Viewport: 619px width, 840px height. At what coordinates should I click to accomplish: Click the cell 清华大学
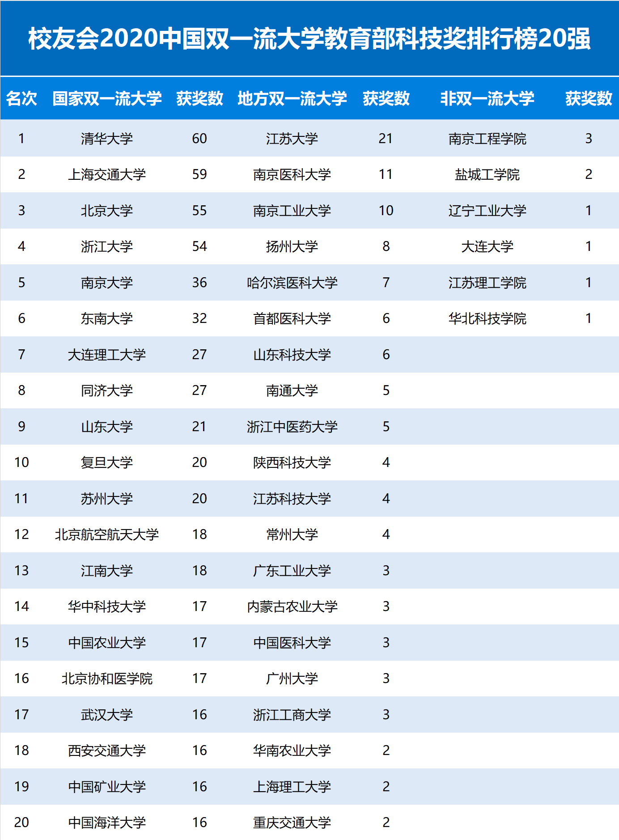tap(107, 139)
